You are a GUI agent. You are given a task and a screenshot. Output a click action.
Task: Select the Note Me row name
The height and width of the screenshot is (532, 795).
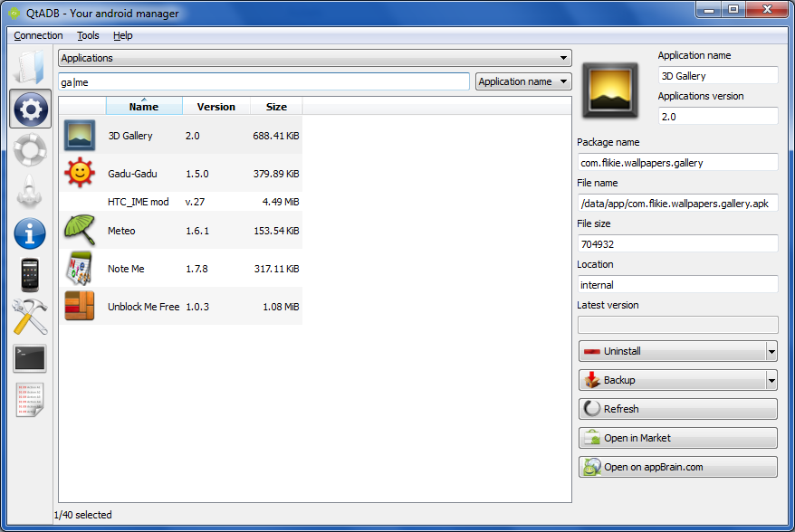pyautogui.click(x=126, y=269)
